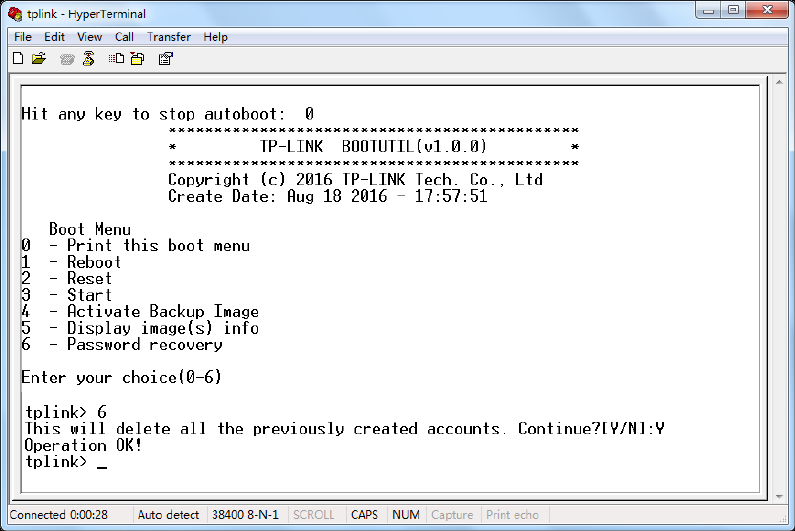Close the HyperTerminal window
The width and height of the screenshot is (795, 531).
(x=767, y=10)
